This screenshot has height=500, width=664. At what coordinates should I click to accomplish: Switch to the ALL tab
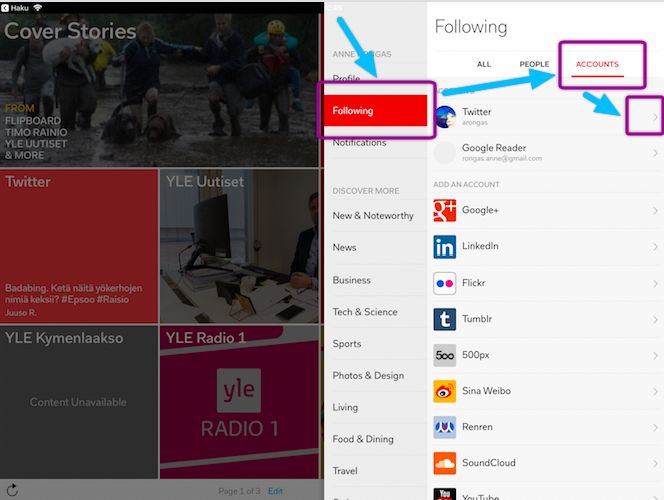pos(484,64)
